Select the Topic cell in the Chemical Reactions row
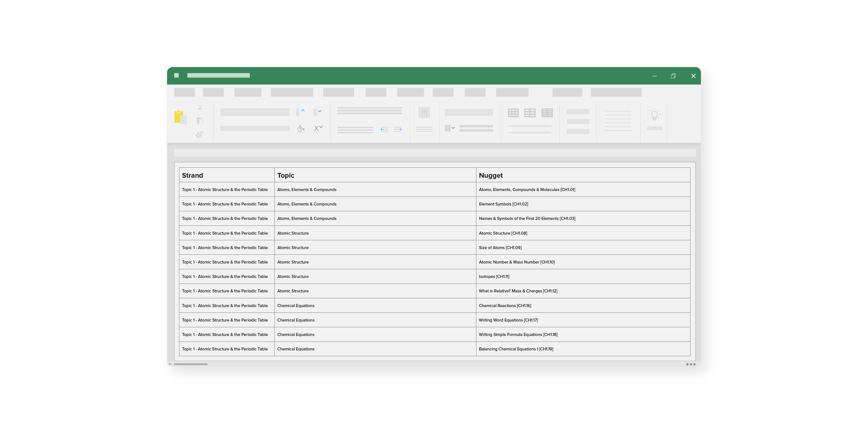868x434 pixels. coord(375,306)
